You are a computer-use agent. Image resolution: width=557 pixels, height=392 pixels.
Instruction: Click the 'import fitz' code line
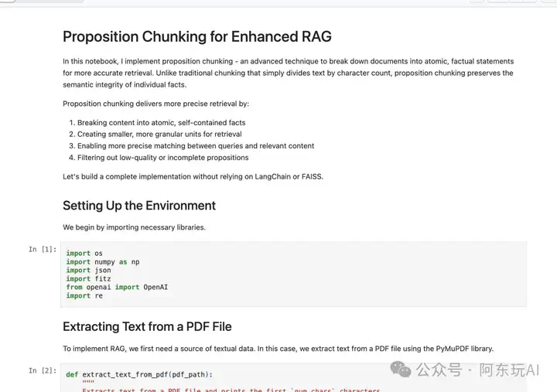(88, 279)
